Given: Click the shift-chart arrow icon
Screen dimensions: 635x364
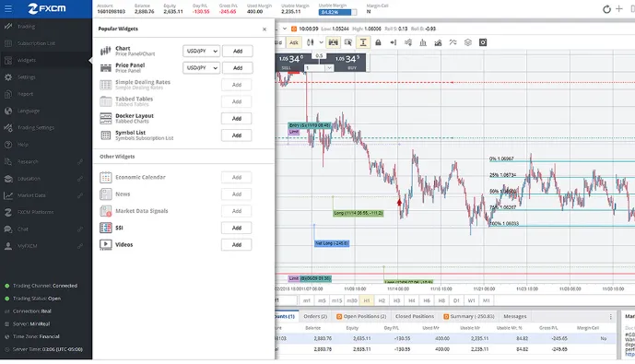Looking at the screenshot, I should (x=394, y=42).
